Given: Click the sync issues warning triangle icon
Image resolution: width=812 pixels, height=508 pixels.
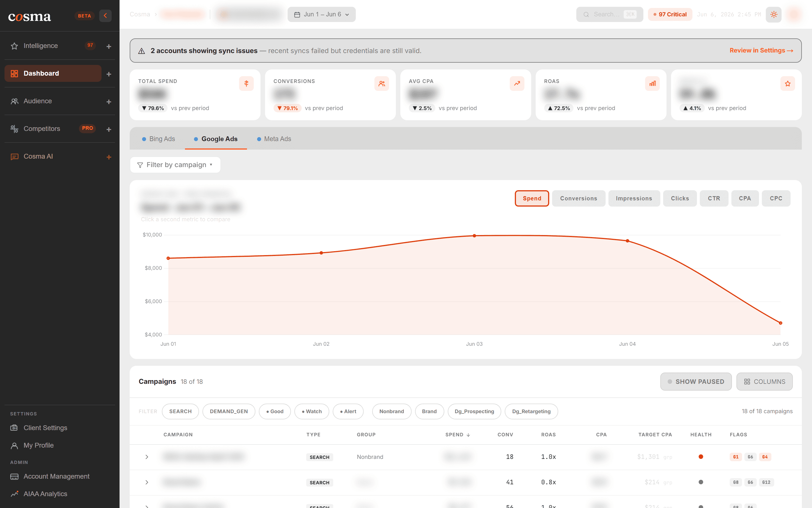Looking at the screenshot, I should tap(142, 51).
